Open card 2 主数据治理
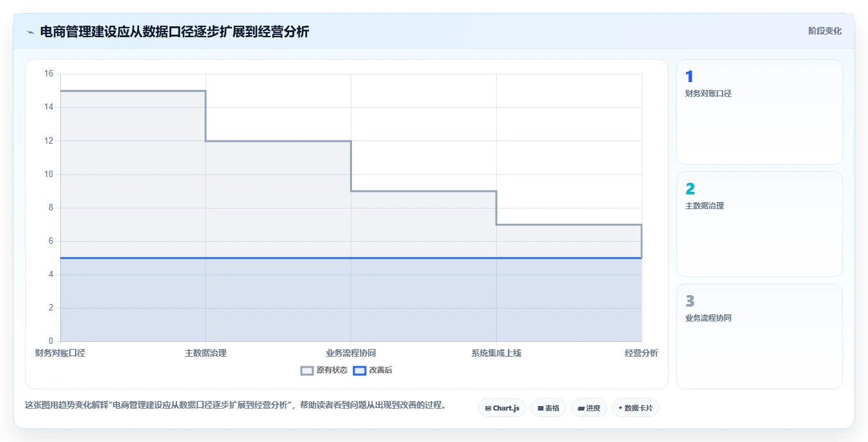 click(760, 225)
